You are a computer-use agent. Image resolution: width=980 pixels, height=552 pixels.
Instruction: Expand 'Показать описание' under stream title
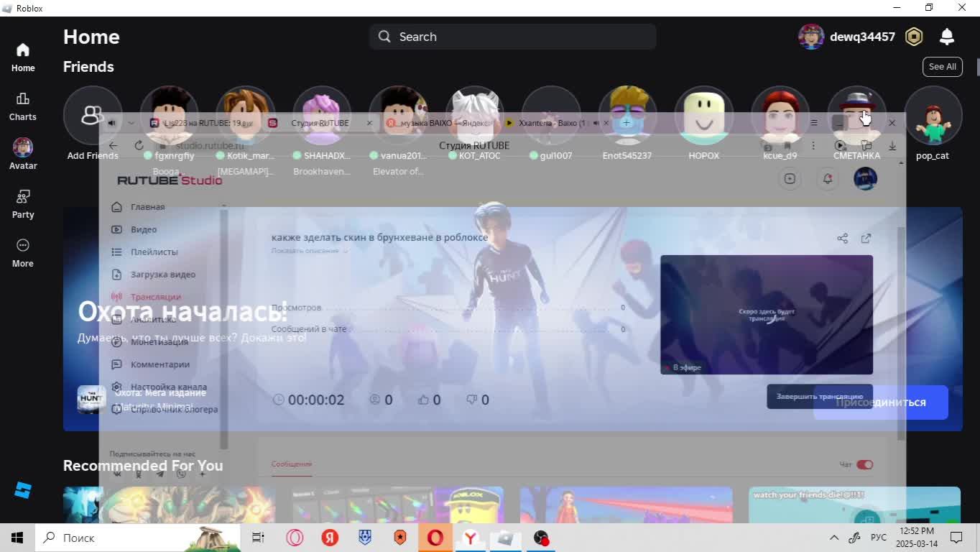pos(310,251)
